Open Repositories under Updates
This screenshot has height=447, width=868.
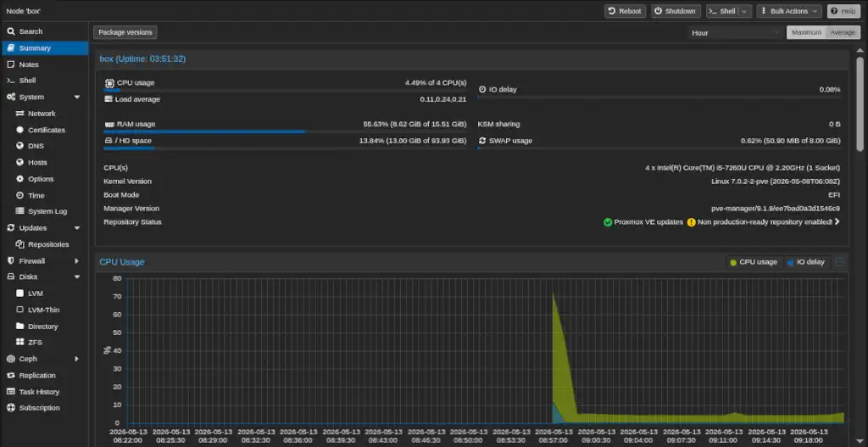coord(45,244)
